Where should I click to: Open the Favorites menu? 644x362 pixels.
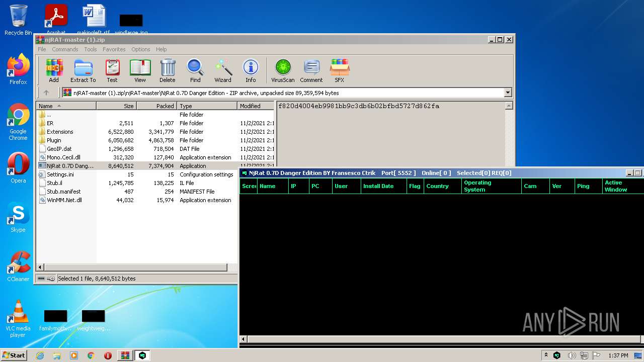tap(114, 49)
